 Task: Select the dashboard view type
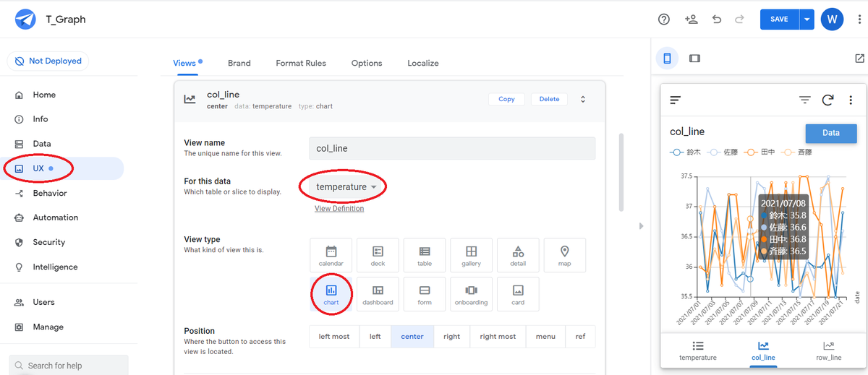point(378,295)
